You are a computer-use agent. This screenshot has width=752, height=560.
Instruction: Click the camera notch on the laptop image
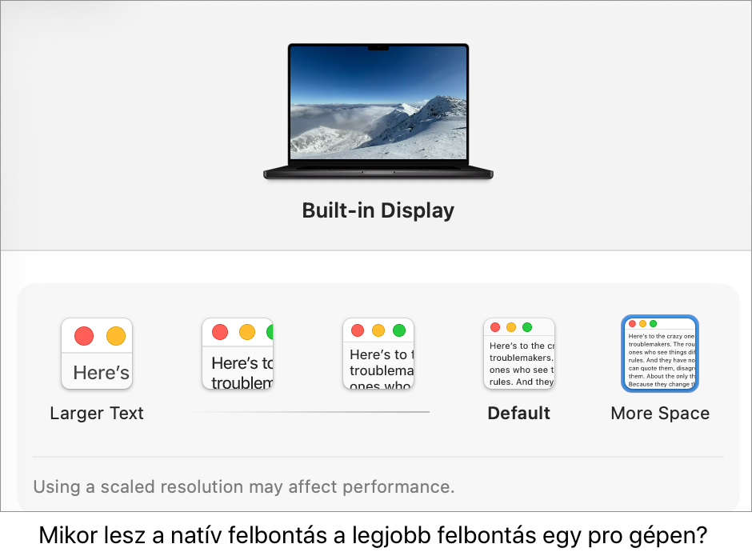[x=378, y=48]
